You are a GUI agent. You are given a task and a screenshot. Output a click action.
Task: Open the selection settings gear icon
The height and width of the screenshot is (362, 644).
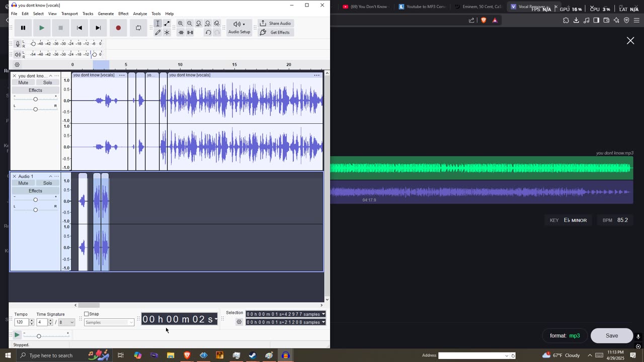239,322
